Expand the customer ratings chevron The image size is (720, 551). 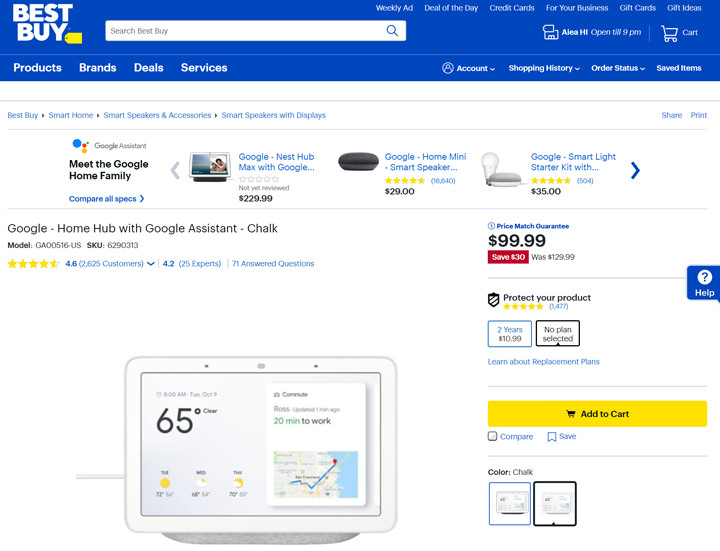click(151, 264)
